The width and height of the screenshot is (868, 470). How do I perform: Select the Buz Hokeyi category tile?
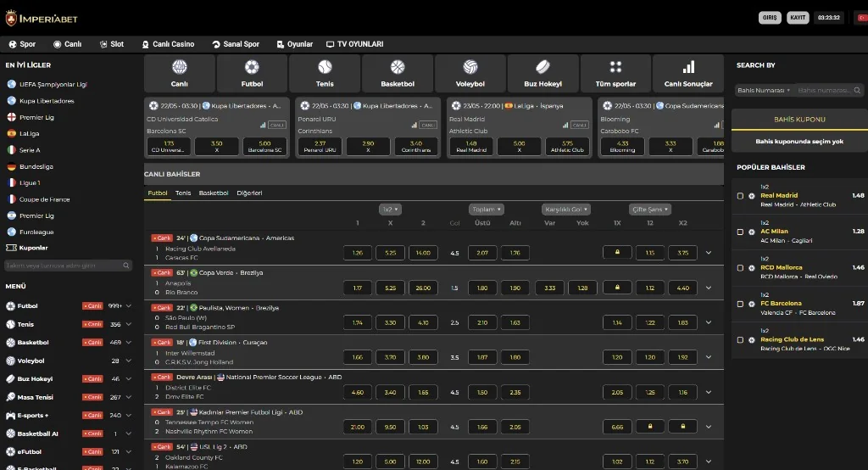pyautogui.click(x=543, y=73)
